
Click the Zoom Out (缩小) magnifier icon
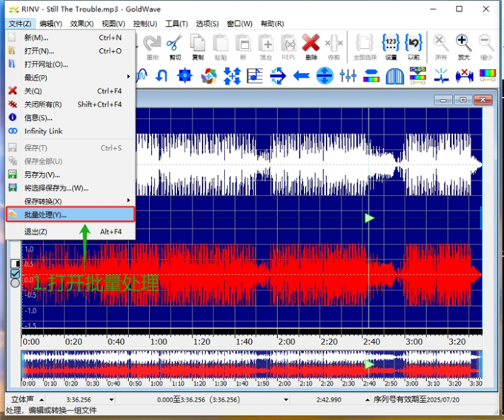(486, 47)
